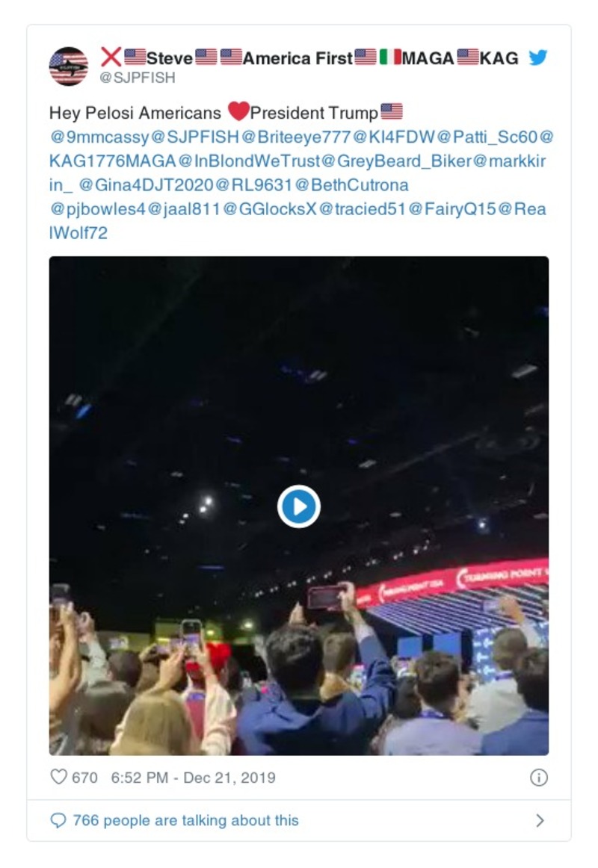Open the @InBlondWeTrust mention
The width and height of the screenshot is (598, 868).
coord(249,161)
